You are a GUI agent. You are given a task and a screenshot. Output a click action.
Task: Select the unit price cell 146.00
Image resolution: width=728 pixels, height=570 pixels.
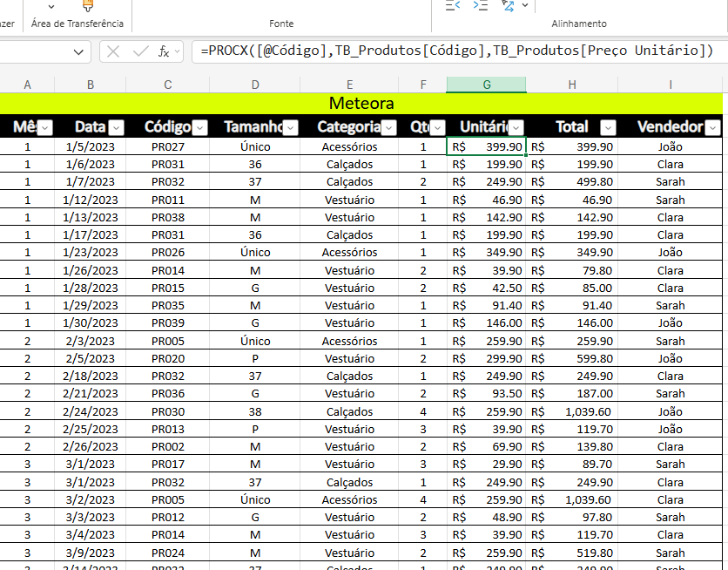tap(486, 322)
